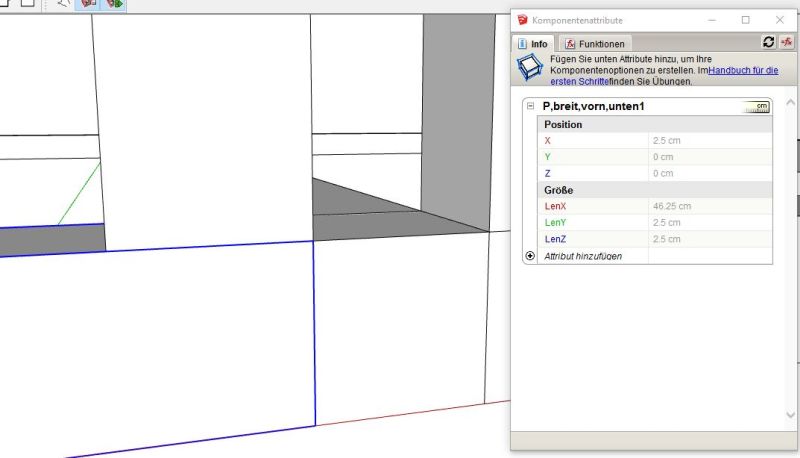Viewport: 800px width, 458px height.
Task: Click the component cube icon
Action: (529, 70)
